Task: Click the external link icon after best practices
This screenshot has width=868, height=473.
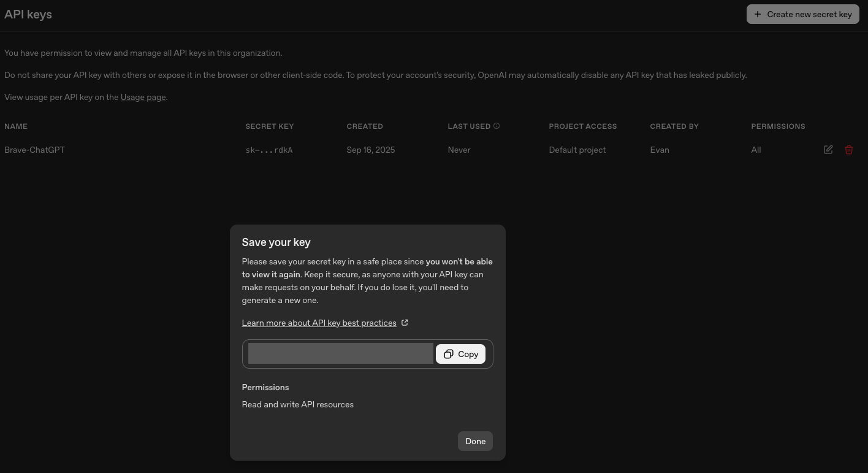Action: point(405,323)
